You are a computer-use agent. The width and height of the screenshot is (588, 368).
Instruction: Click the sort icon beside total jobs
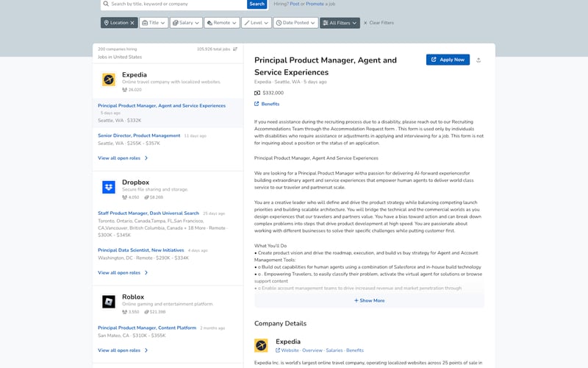pyautogui.click(x=235, y=49)
